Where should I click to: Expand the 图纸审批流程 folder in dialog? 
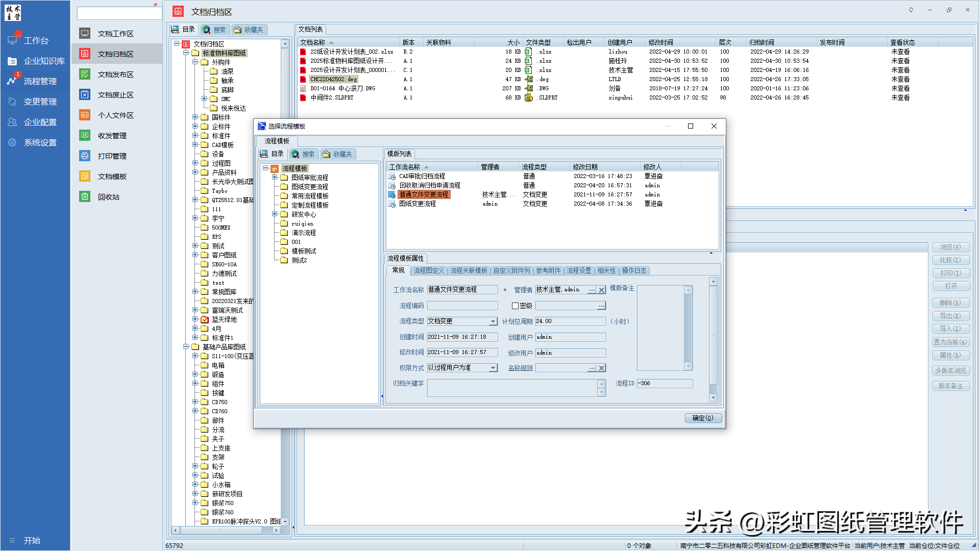pyautogui.click(x=275, y=178)
